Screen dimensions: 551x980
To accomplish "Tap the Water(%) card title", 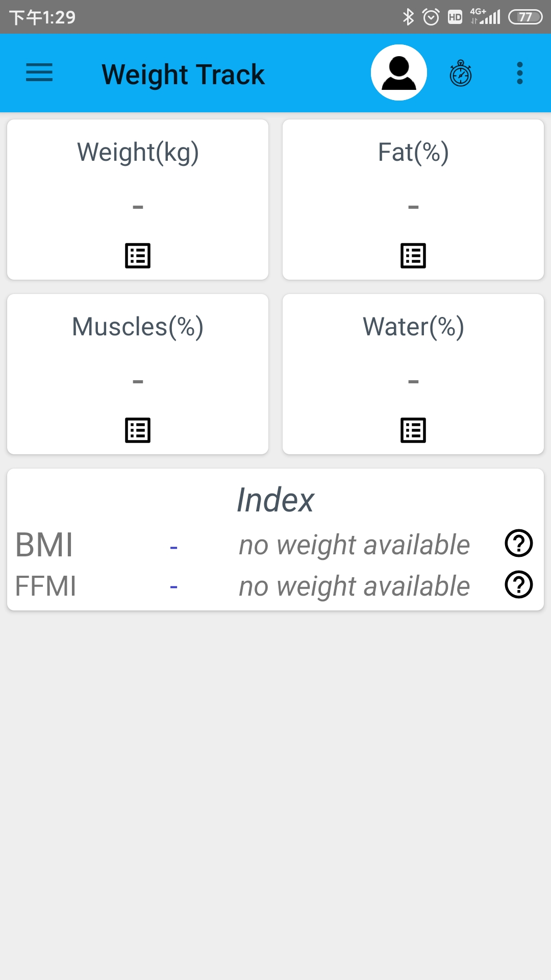I will click(413, 327).
